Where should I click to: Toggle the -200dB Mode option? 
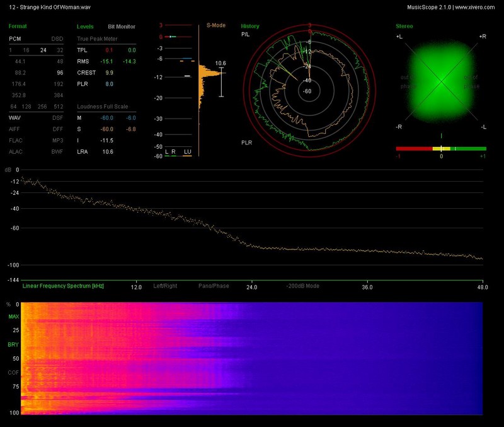(x=303, y=286)
